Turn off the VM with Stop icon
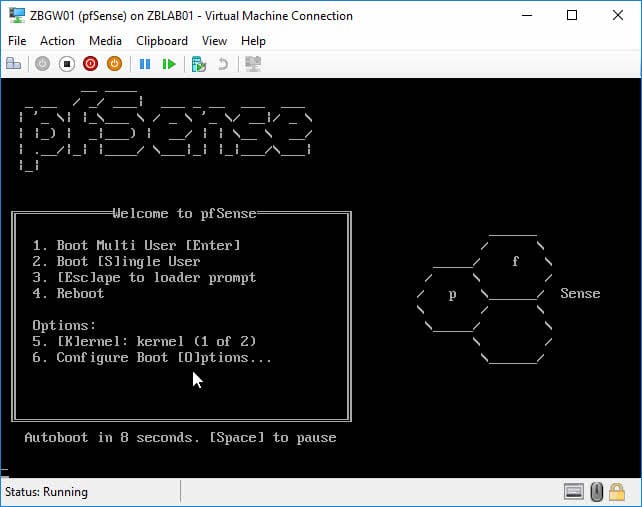 [x=67, y=64]
